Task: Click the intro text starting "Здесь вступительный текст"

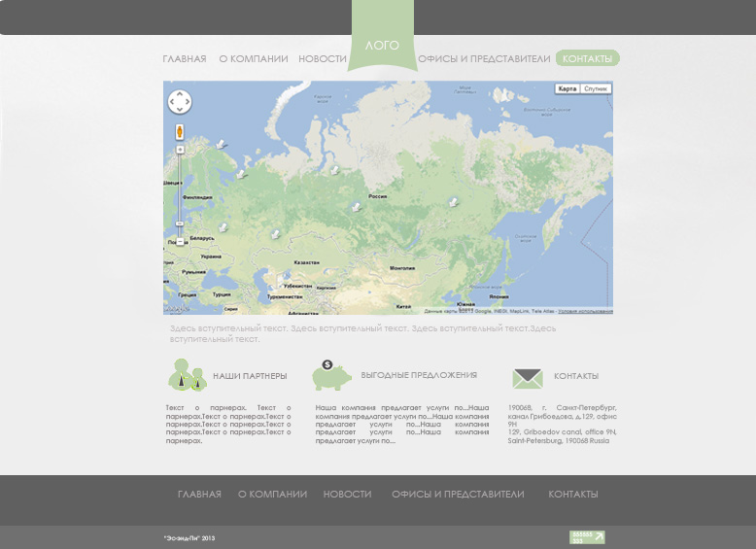Action: pos(362,333)
